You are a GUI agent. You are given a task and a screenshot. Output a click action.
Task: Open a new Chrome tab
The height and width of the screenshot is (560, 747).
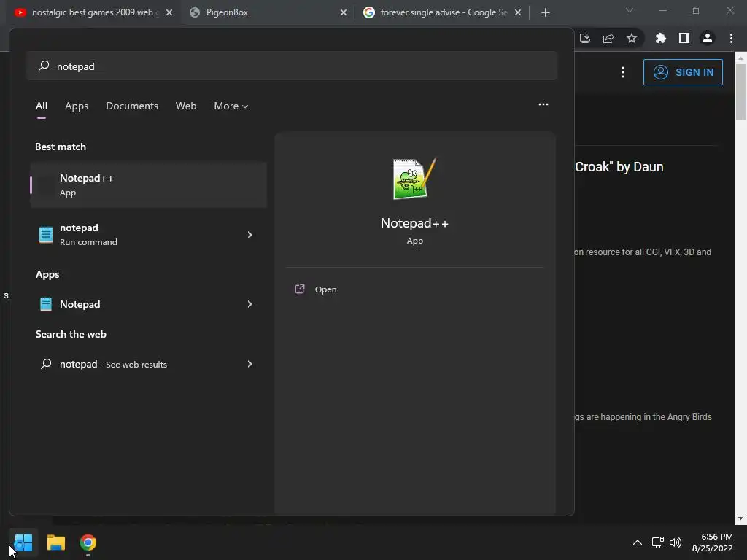pyautogui.click(x=546, y=12)
